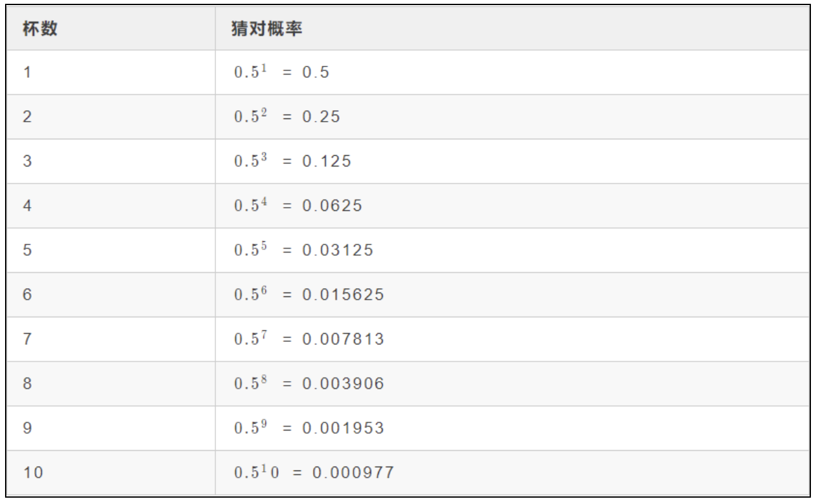Select cup count 4 in first column
This screenshot has height=504, width=816.
pyautogui.click(x=27, y=206)
